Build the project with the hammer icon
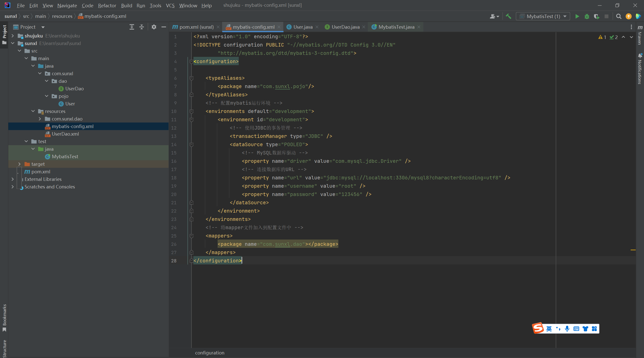 point(508,16)
